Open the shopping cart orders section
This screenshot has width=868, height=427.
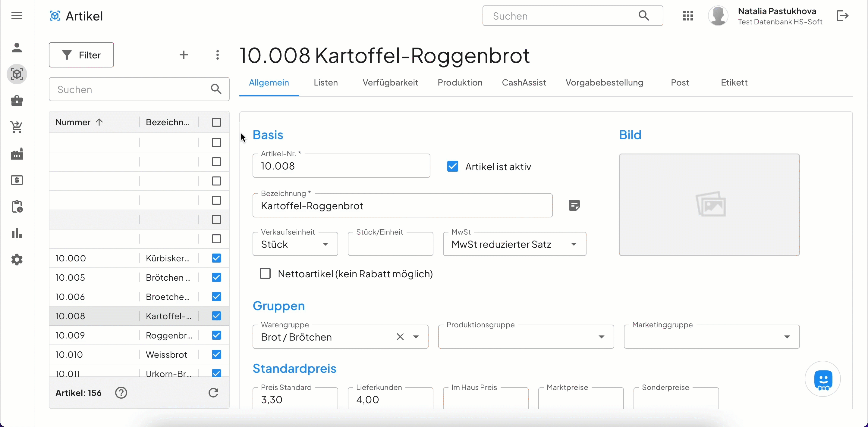[x=17, y=127]
